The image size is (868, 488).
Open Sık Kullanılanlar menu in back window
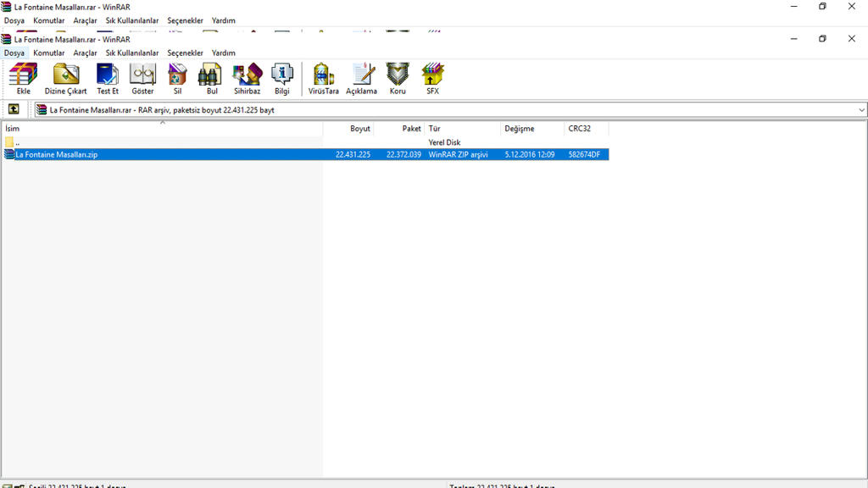[x=132, y=20]
